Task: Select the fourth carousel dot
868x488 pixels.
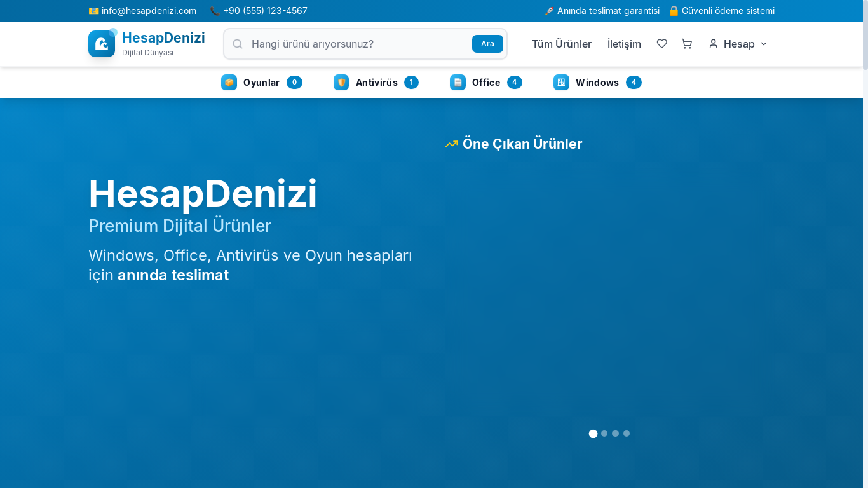Action: [627, 433]
